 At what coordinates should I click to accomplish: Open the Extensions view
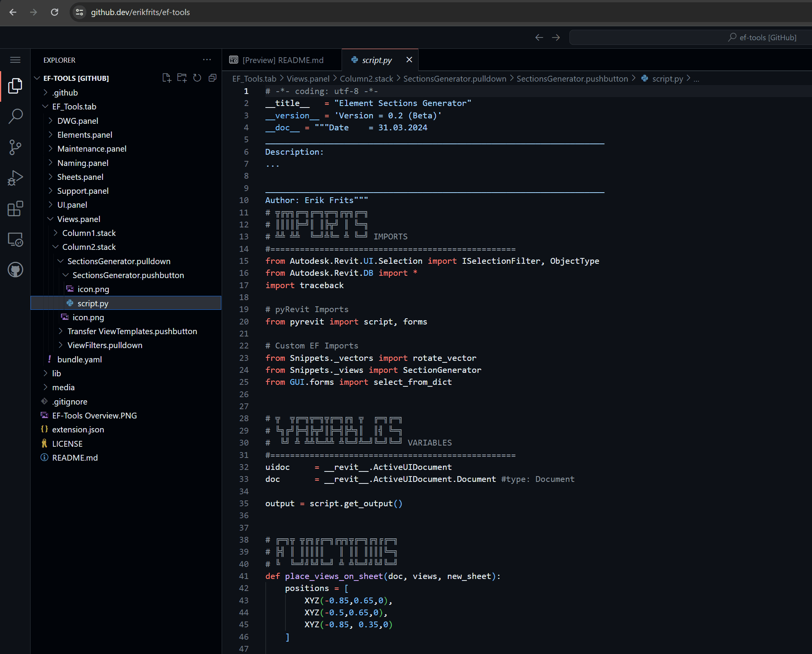click(15, 209)
